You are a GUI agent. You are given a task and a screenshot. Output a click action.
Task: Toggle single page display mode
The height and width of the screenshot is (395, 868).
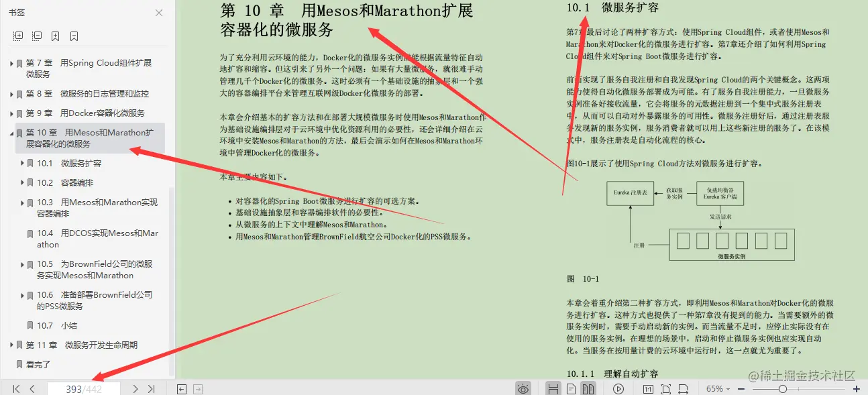point(572,388)
